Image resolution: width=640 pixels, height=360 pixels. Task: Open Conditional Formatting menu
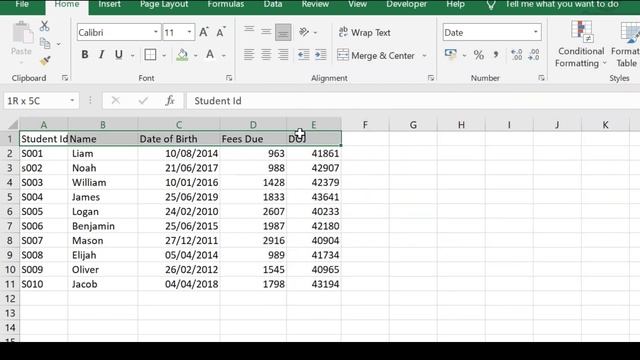point(581,44)
